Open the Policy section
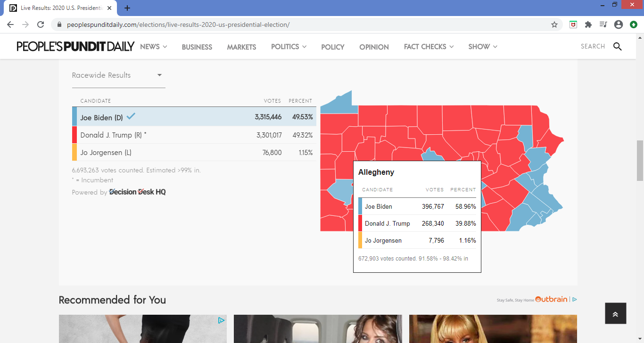 [333, 47]
